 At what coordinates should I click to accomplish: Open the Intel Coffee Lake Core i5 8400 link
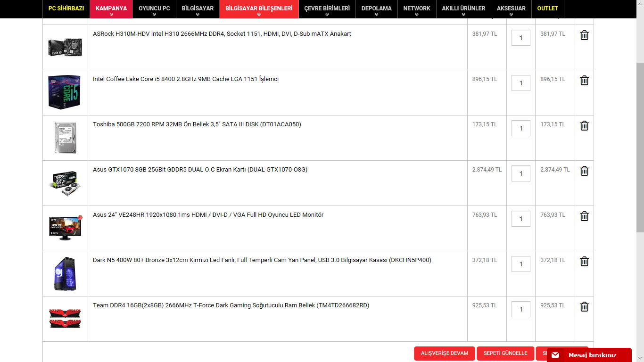pos(186,79)
